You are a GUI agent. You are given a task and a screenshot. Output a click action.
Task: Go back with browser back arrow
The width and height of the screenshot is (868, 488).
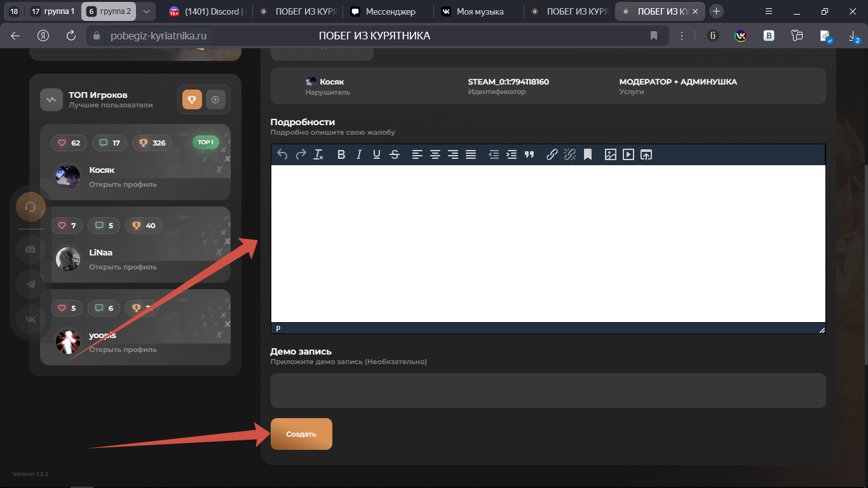pyautogui.click(x=15, y=36)
